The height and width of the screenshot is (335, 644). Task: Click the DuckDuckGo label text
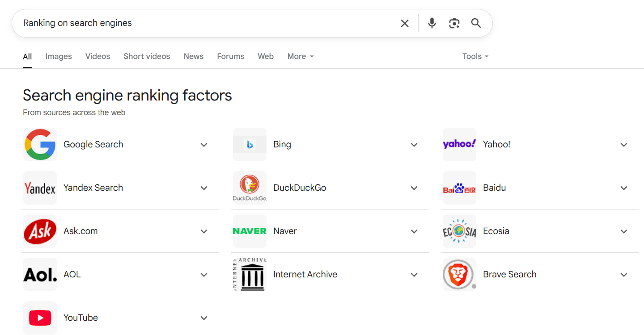300,188
